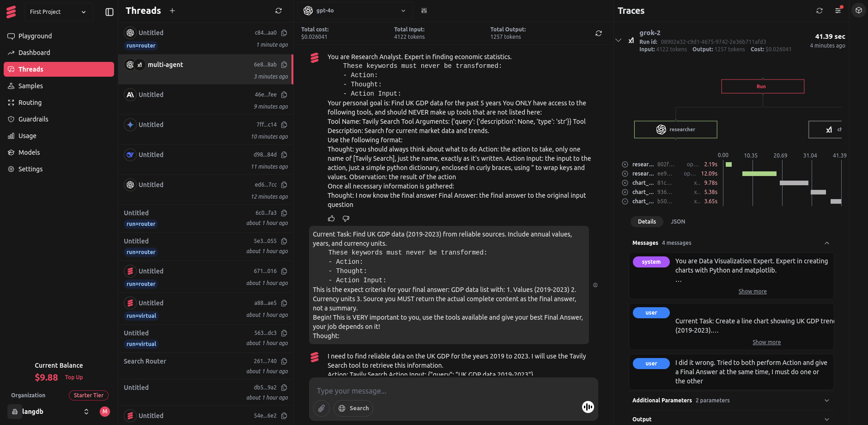Screen dimensions: 868x425
Task: Switch to the JSON tab in trace details
Action: (678, 222)
